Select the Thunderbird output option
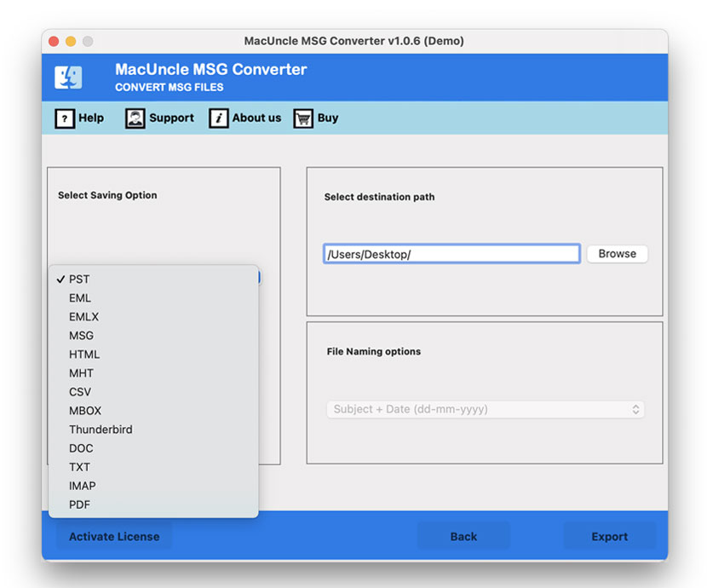 (101, 429)
